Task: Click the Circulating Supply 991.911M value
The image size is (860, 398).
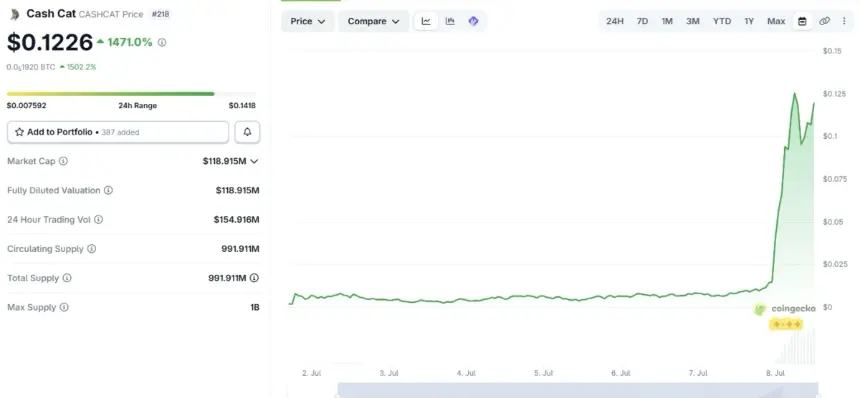Action: tap(240, 249)
